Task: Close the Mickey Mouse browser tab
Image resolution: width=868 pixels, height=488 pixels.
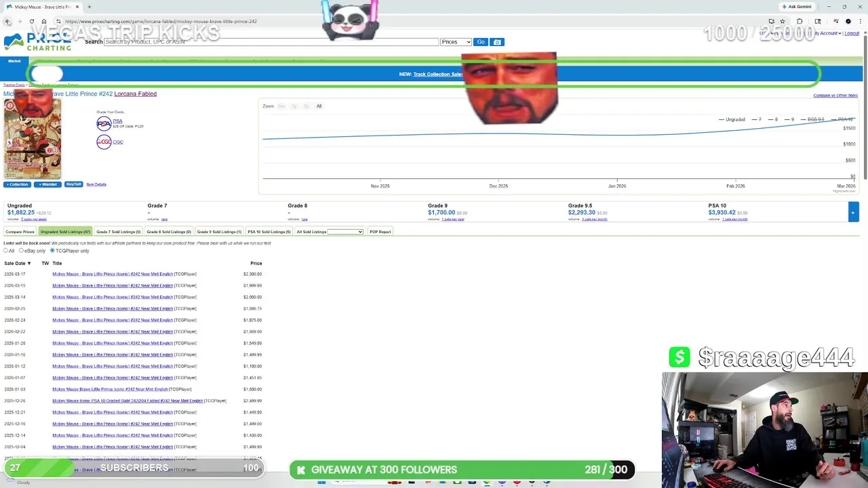Action: (x=77, y=7)
